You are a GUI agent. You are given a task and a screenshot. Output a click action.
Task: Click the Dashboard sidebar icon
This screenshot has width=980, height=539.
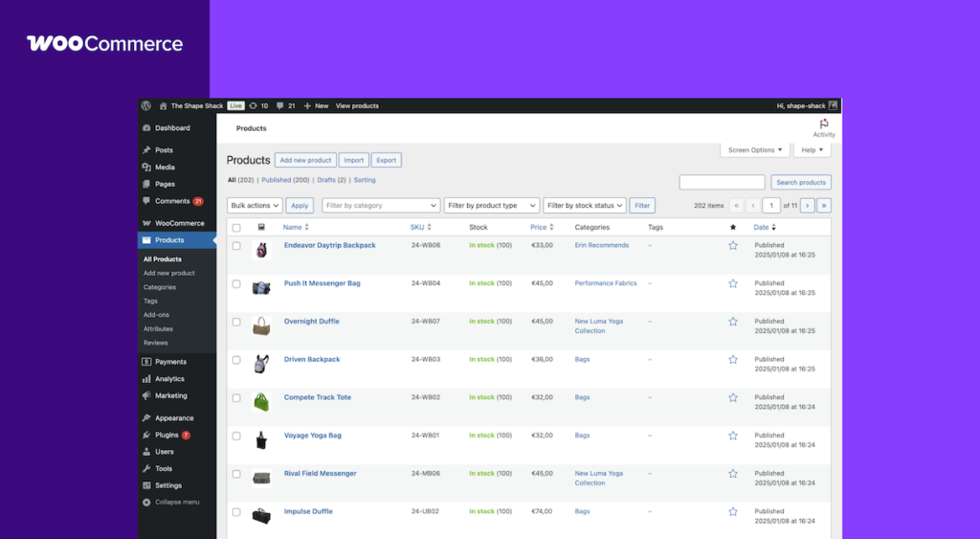(146, 127)
